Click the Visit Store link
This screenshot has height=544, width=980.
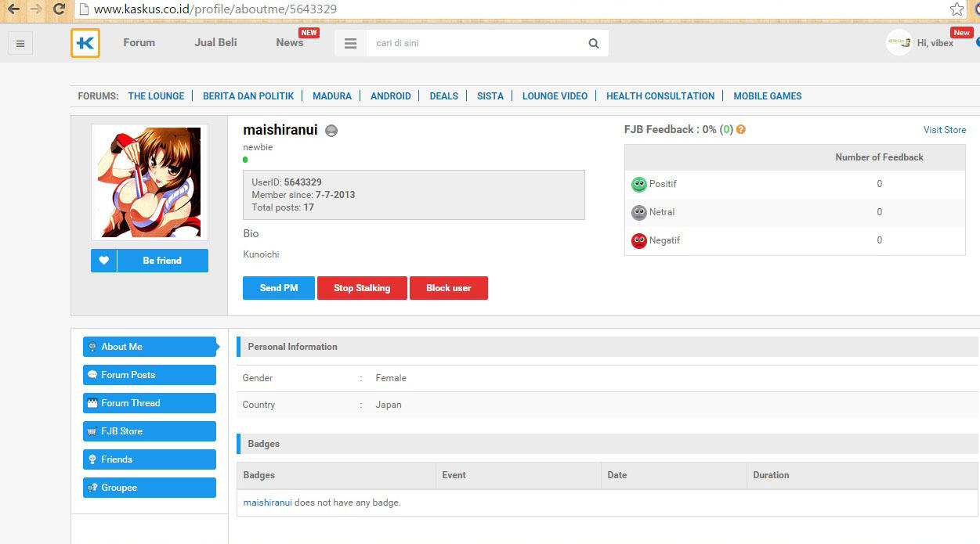pyautogui.click(x=945, y=130)
